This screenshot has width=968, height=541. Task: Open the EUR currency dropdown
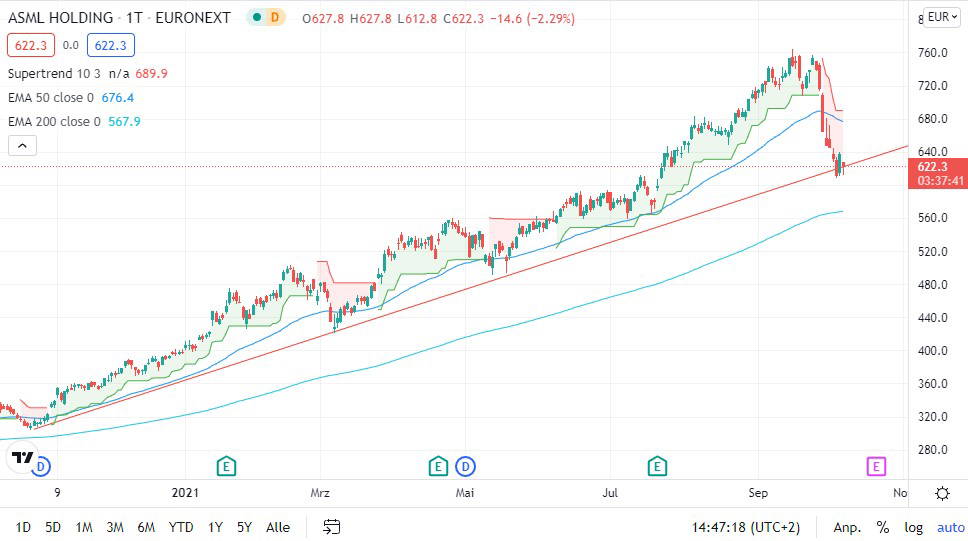[x=942, y=17]
